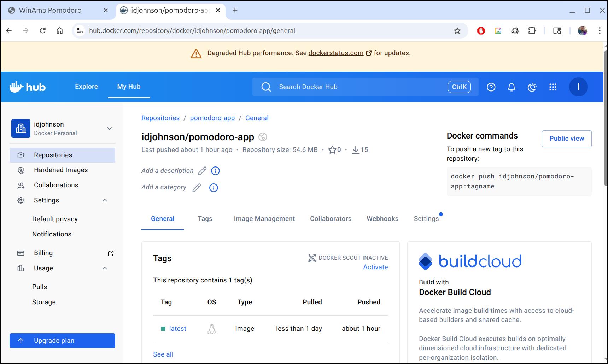Click the pencil icon beside Add a description

tap(202, 171)
